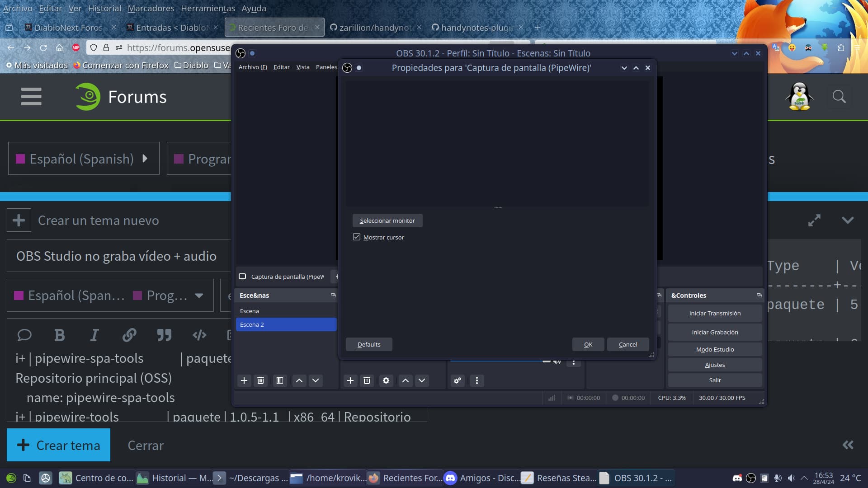Delete selected scene with trash icon
The width and height of the screenshot is (868, 488).
point(260,380)
